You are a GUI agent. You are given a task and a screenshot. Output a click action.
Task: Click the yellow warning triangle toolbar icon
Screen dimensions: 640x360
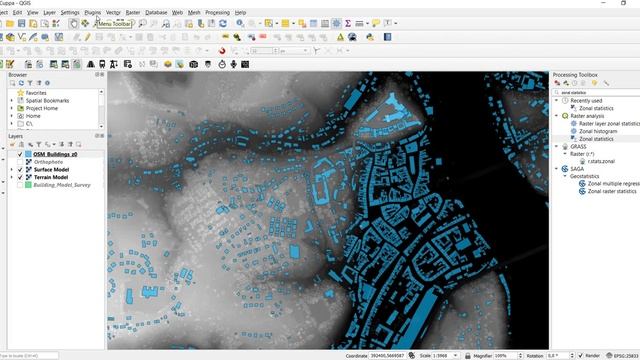(340, 38)
